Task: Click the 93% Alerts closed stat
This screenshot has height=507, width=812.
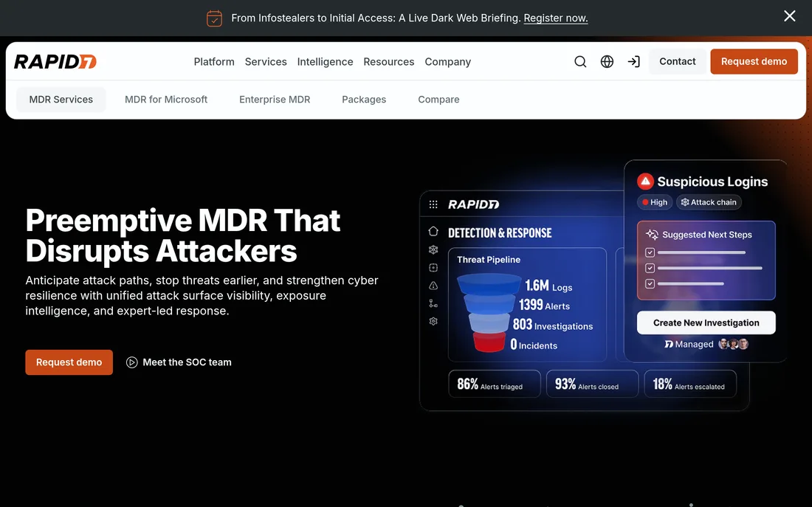Action: [x=593, y=384]
